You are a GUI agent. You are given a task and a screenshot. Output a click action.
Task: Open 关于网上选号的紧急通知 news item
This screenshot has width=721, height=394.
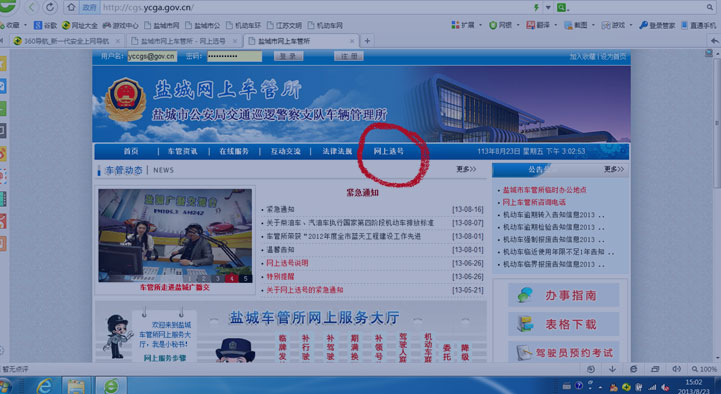click(x=304, y=290)
